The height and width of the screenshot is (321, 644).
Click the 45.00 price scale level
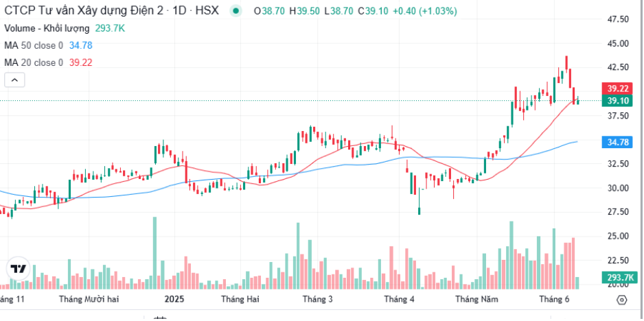tap(618, 43)
